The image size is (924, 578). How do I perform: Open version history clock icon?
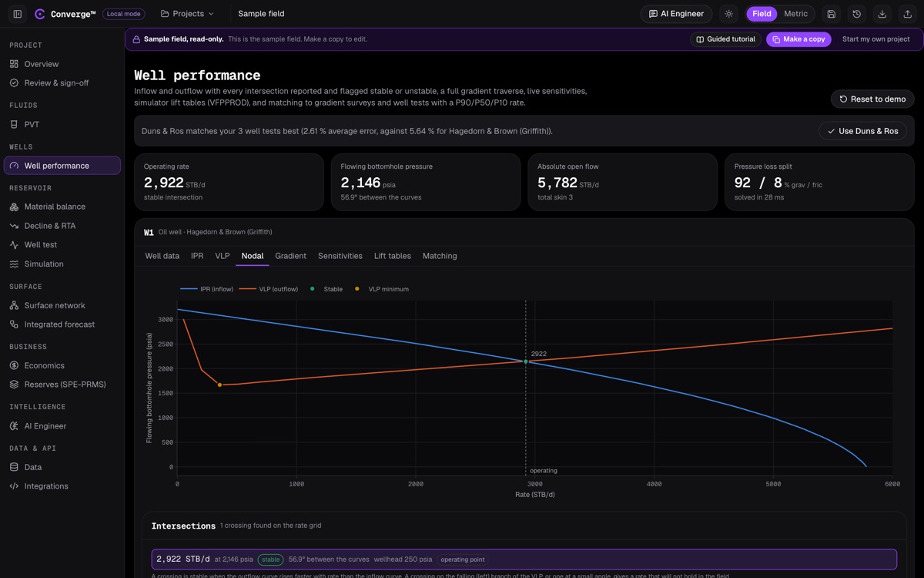point(856,14)
